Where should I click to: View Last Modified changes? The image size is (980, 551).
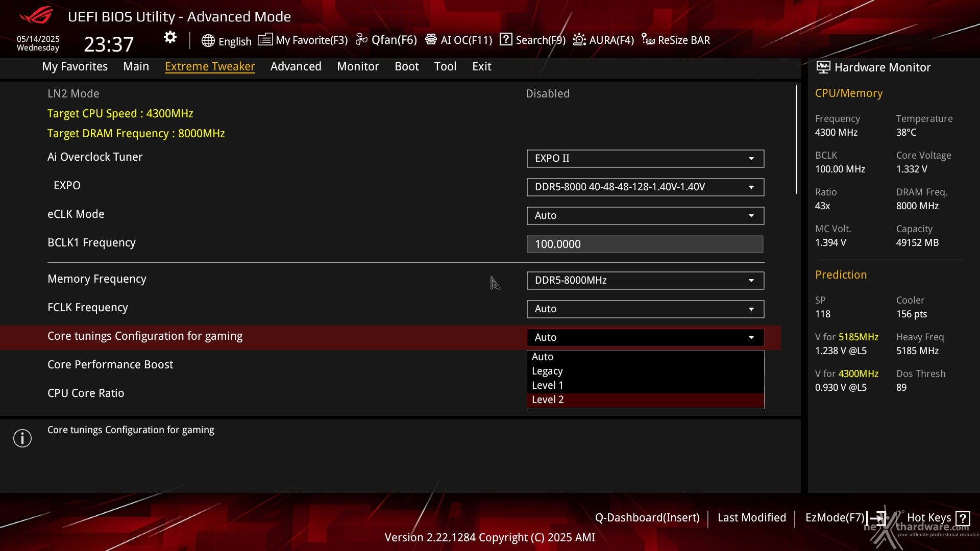[752, 517]
